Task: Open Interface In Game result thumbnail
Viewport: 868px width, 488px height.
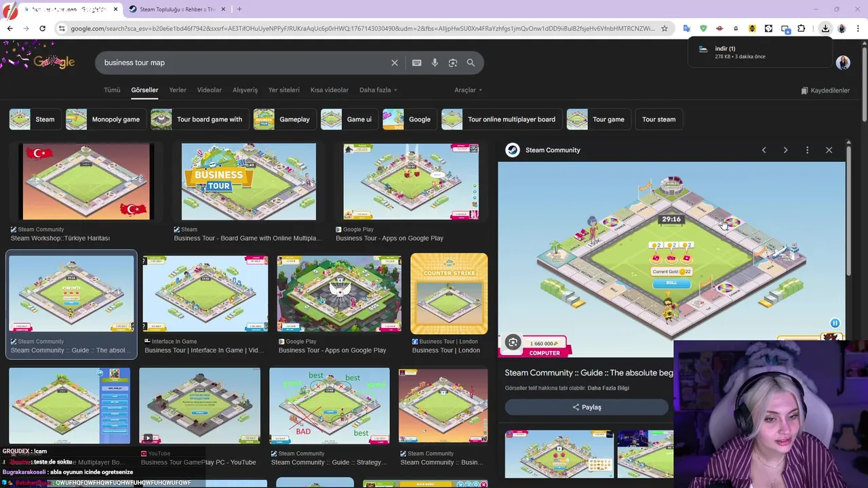Action: pyautogui.click(x=205, y=293)
